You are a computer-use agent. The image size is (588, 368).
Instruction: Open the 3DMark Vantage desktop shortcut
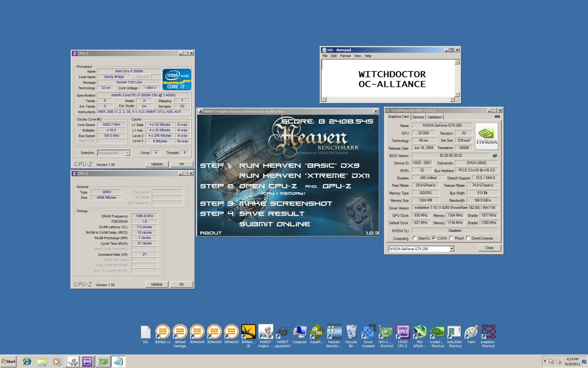(180, 332)
